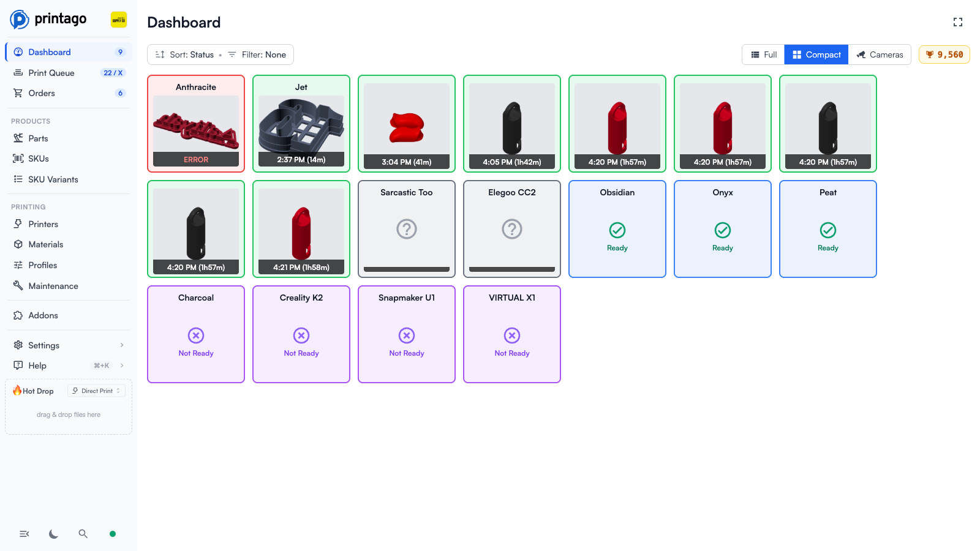This screenshot has height=551, width=980.
Task: Click the search magnifier icon at bottom
Action: click(83, 534)
